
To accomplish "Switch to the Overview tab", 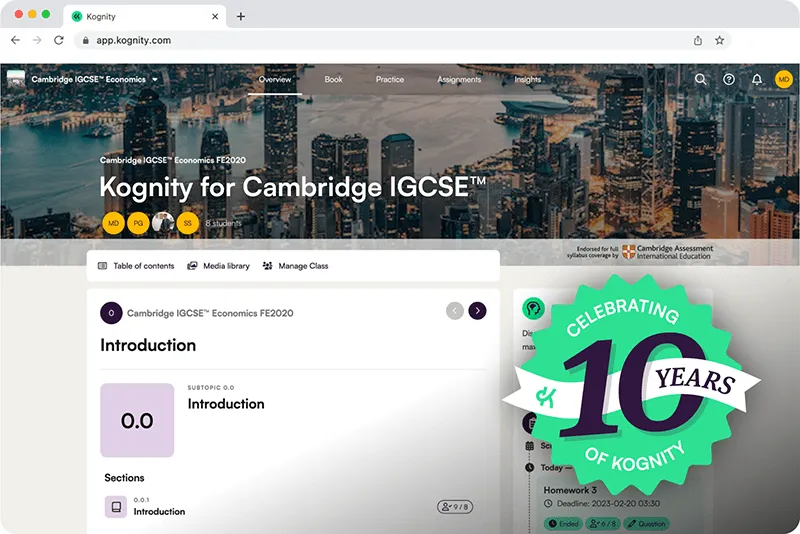I will click(x=275, y=79).
